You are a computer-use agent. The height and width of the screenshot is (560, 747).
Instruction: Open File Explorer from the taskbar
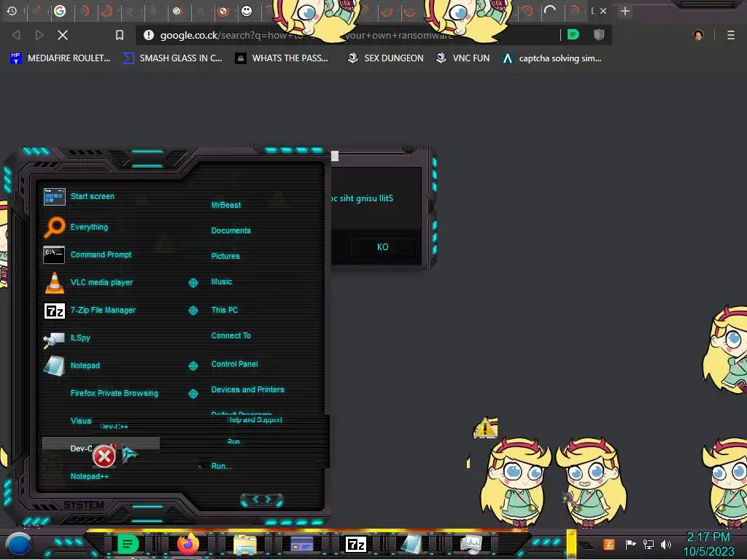[x=245, y=545]
